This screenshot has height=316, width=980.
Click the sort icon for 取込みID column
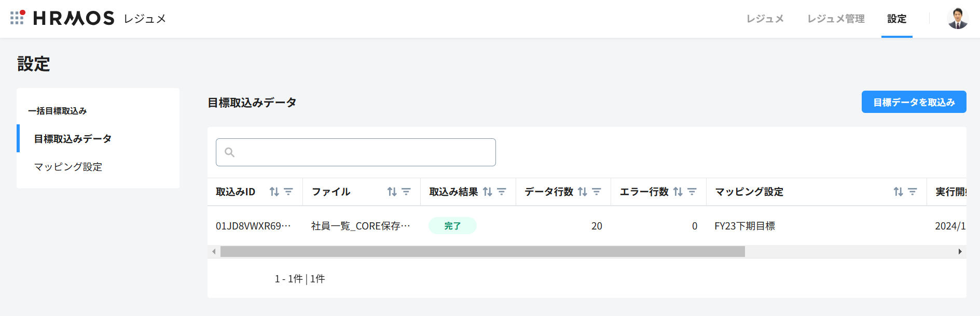click(274, 192)
